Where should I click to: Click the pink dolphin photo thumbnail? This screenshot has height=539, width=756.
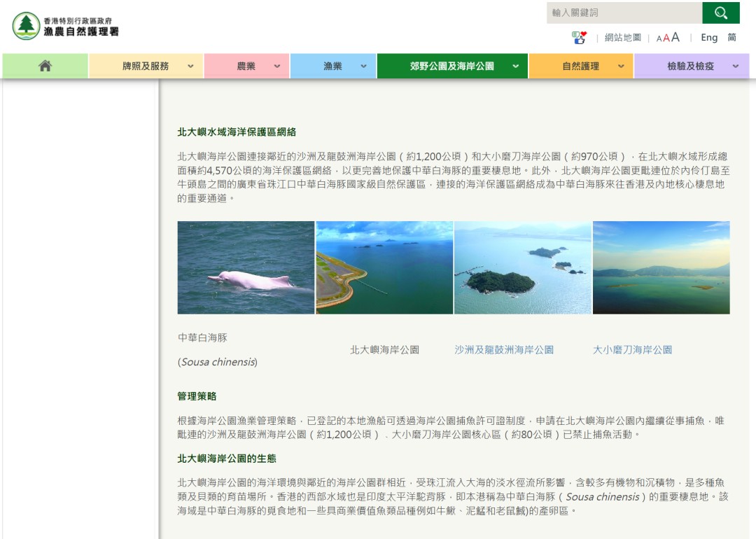(x=246, y=267)
